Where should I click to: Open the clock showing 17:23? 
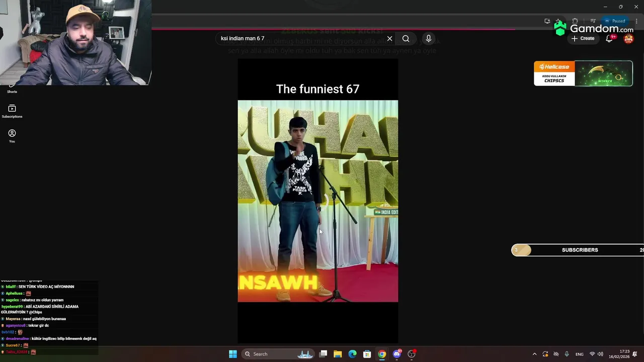pyautogui.click(x=619, y=354)
